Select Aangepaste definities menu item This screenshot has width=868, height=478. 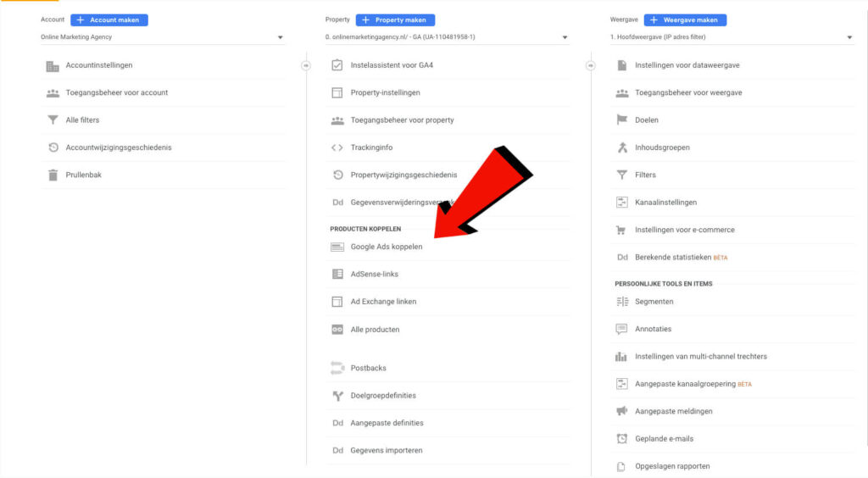387,423
